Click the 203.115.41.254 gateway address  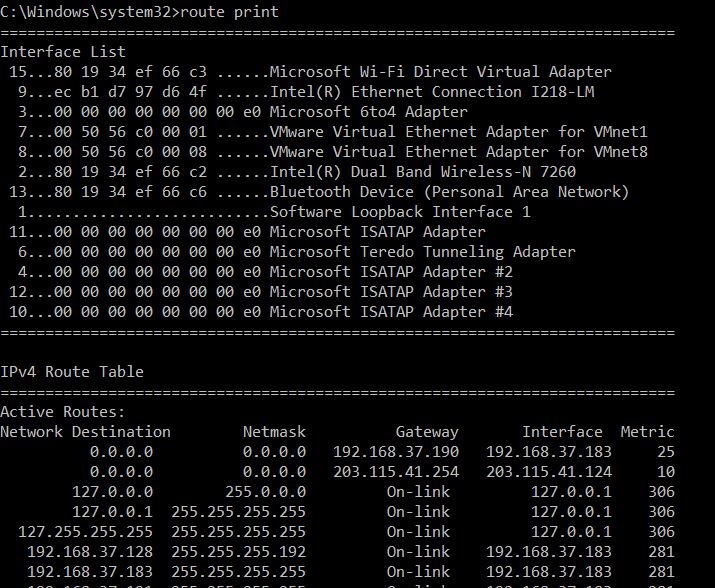(395, 472)
